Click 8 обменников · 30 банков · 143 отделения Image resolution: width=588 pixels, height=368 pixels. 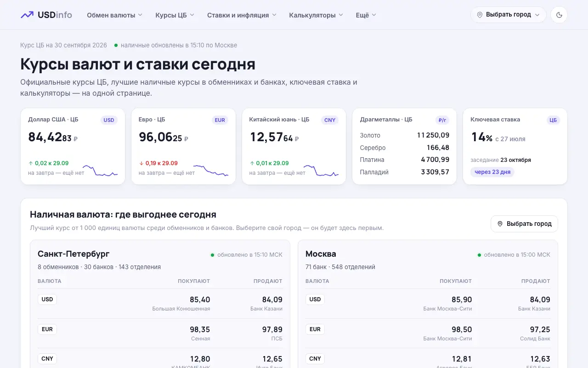point(99,267)
